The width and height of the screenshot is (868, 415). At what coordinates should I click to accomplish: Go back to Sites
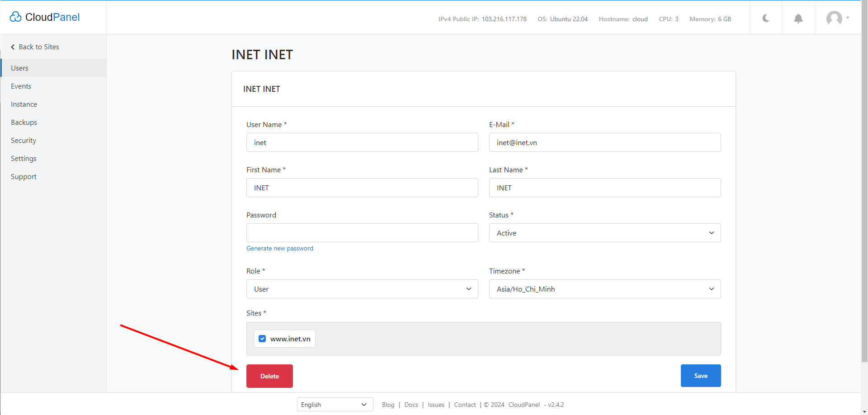point(35,47)
